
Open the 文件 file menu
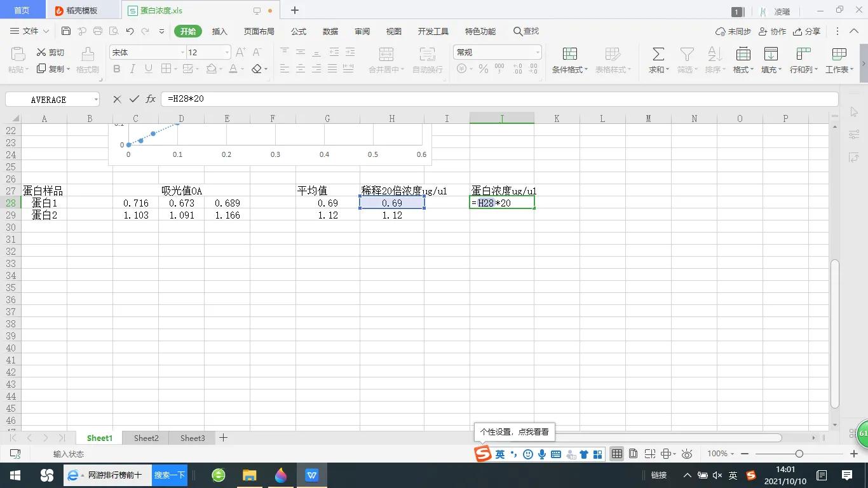coord(30,31)
